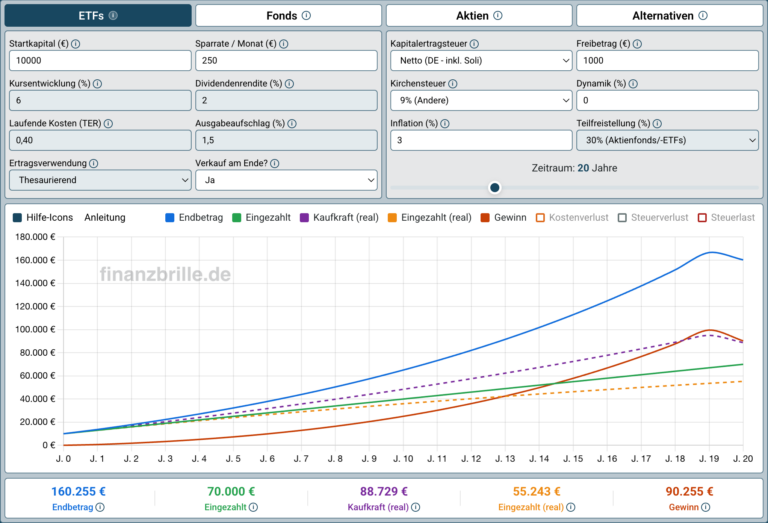This screenshot has height=523, width=768.
Task: Open info icon next to ETFs tab
Action: coord(113,16)
